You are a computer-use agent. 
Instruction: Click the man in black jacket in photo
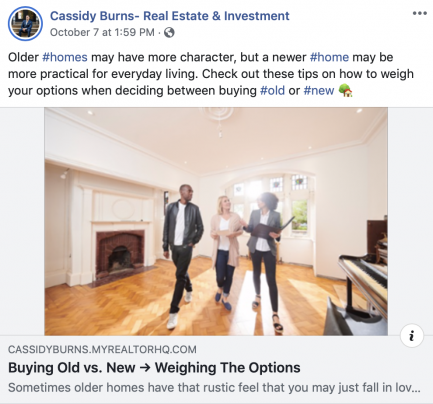pos(182,256)
